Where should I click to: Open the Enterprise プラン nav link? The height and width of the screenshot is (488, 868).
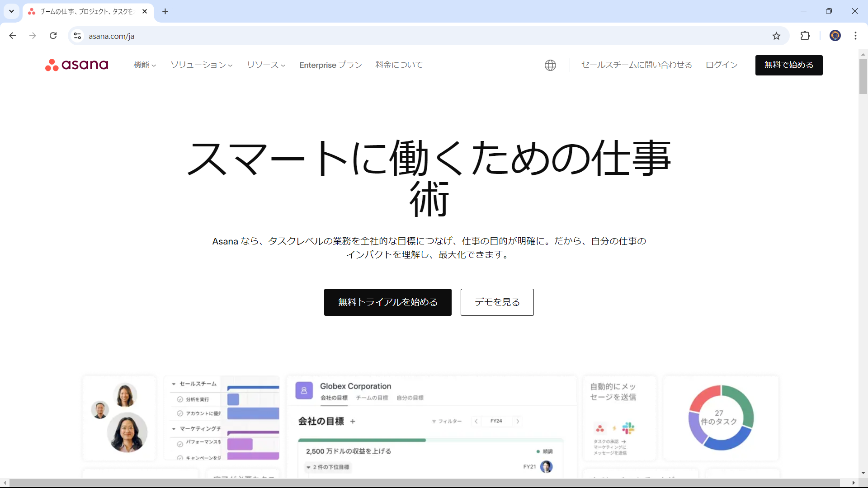click(x=330, y=65)
